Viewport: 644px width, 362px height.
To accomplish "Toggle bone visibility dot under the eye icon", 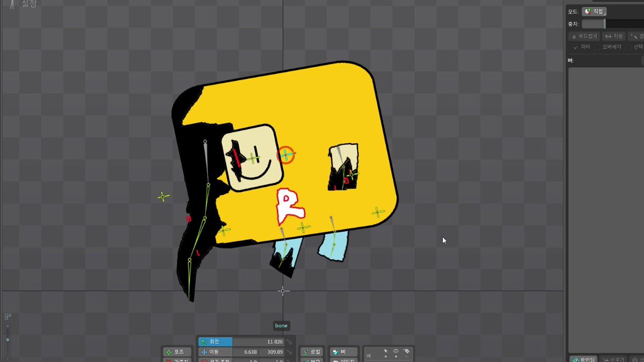I will [396, 357].
